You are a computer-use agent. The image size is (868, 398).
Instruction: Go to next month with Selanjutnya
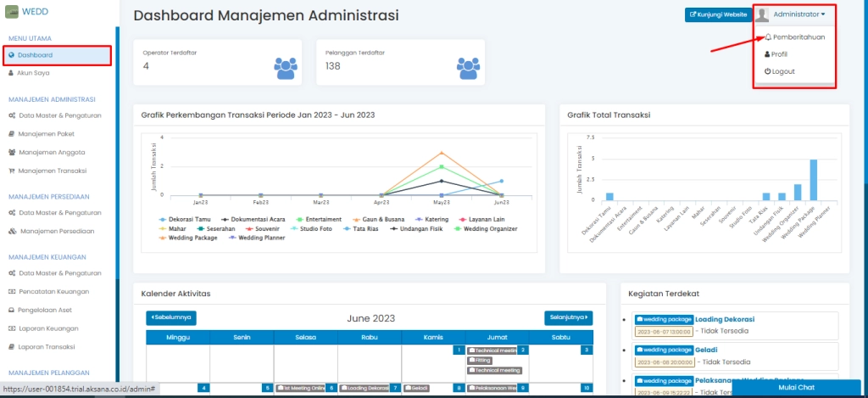[x=568, y=317]
